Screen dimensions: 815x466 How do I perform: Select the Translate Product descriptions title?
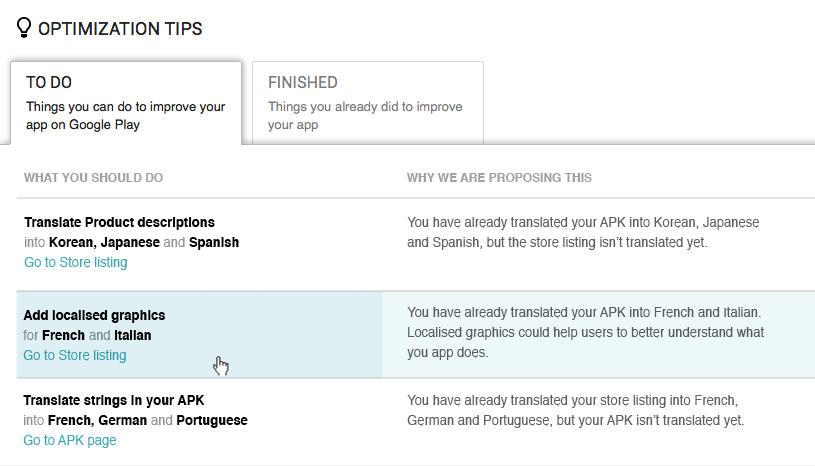click(119, 222)
